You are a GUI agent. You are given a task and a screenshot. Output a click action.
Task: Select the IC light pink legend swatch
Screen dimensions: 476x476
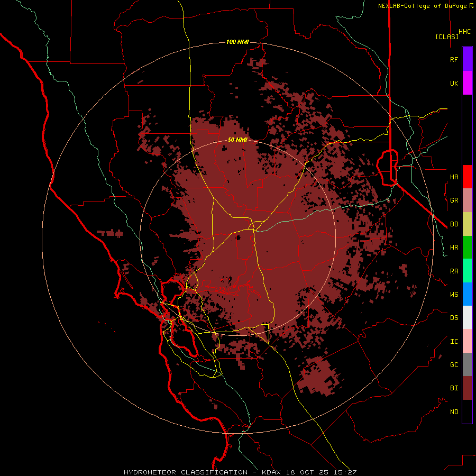coord(467,341)
